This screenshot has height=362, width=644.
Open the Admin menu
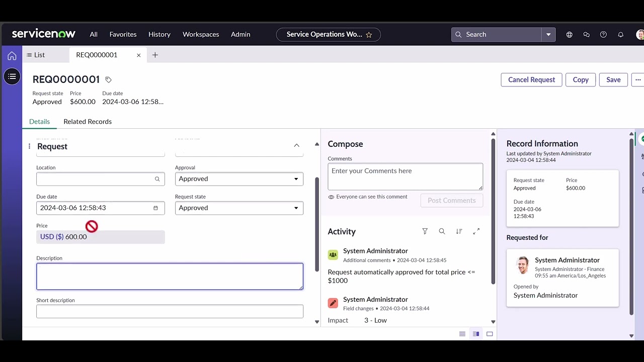click(240, 34)
